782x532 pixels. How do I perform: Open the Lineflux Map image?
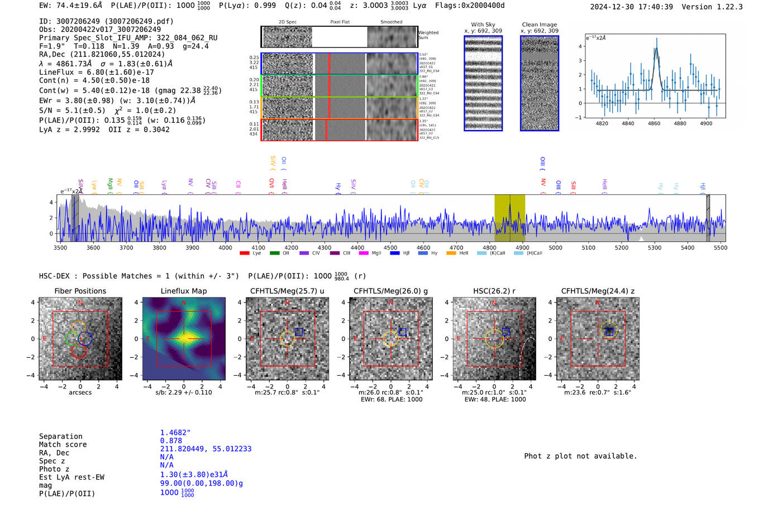pos(184,339)
